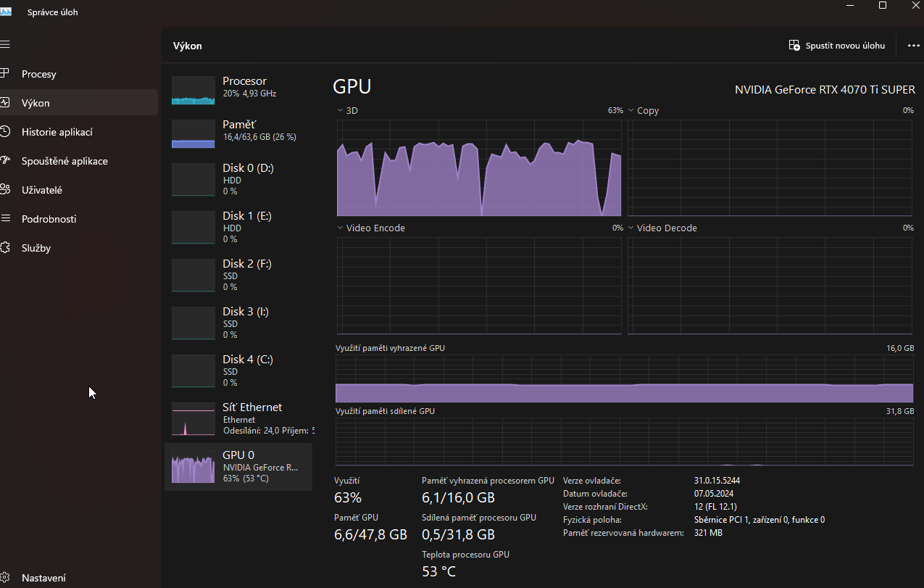This screenshot has width=924, height=588.
Task: Click the hamburger navigation menu icon
Action: pyautogui.click(x=5, y=45)
